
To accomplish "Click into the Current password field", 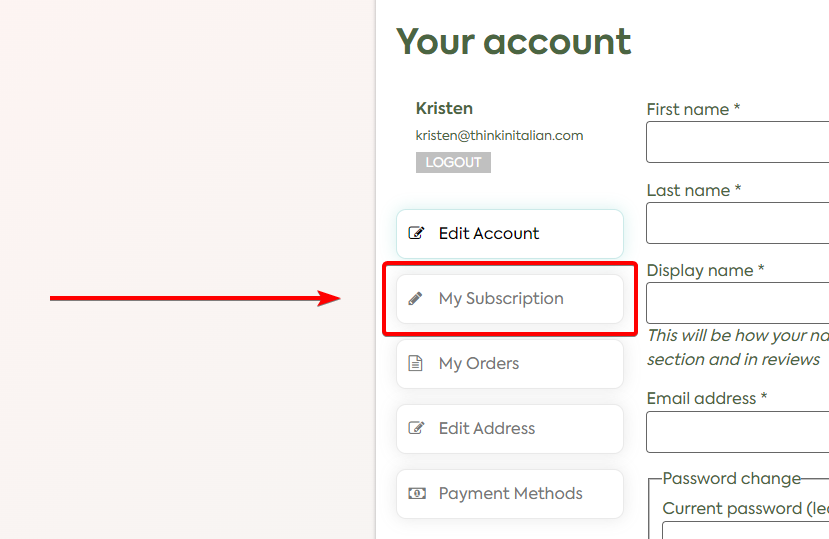I will pyautogui.click(x=745, y=530).
